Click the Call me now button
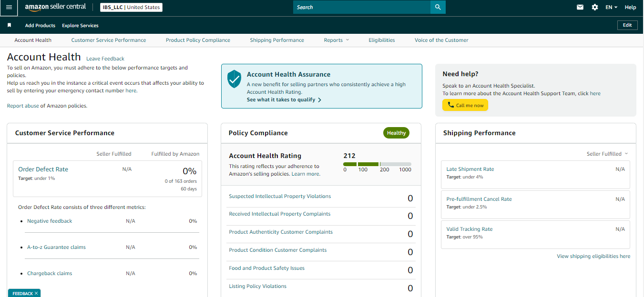The image size is (644, 297). (x=465, y=105)
